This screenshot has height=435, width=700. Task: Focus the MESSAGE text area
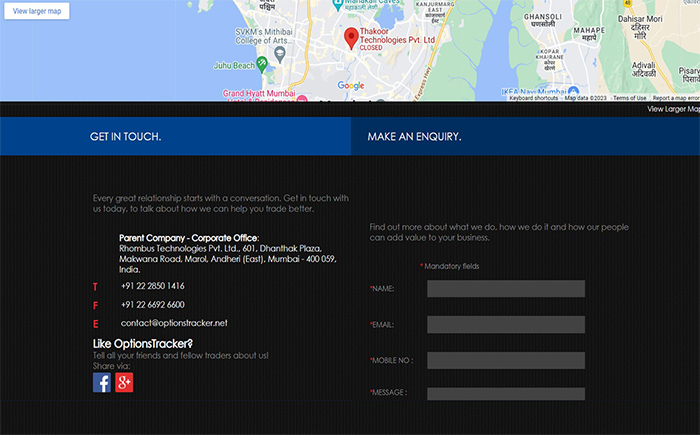506,394
